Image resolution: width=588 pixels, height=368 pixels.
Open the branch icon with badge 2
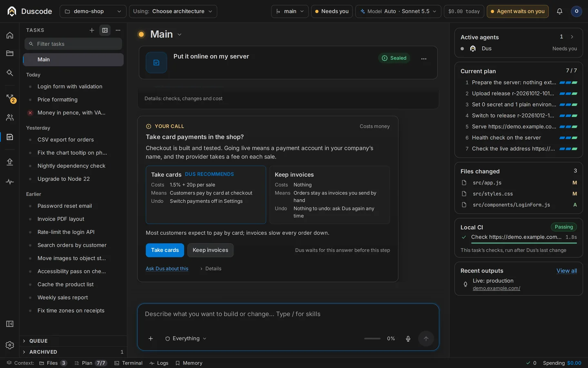(10, 98)
